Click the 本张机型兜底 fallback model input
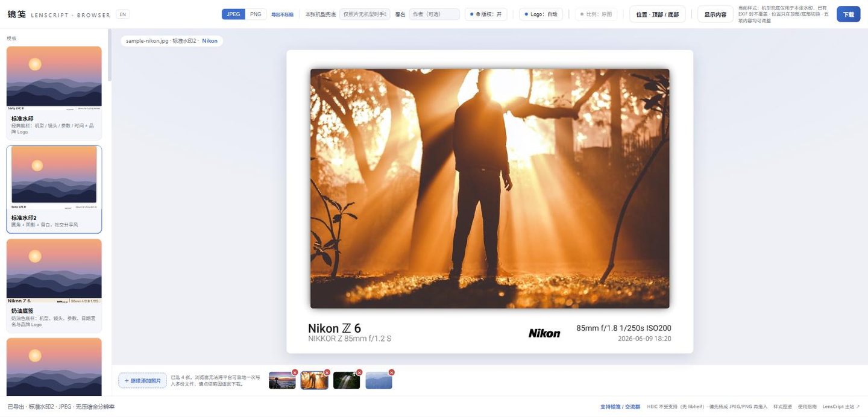 365,14
